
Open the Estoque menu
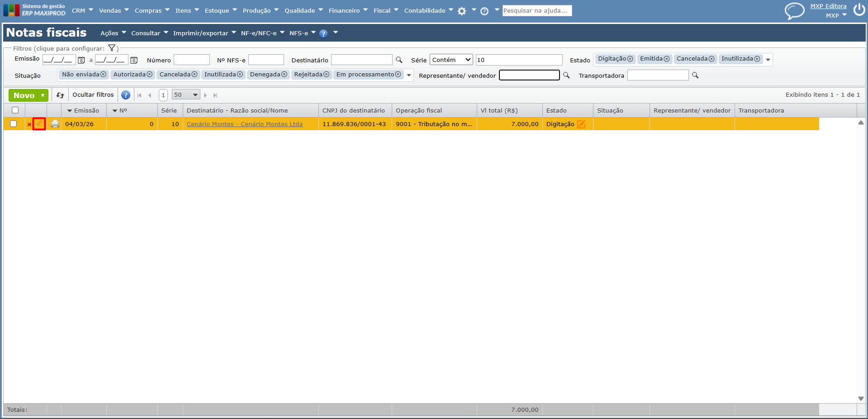point(221,10)
